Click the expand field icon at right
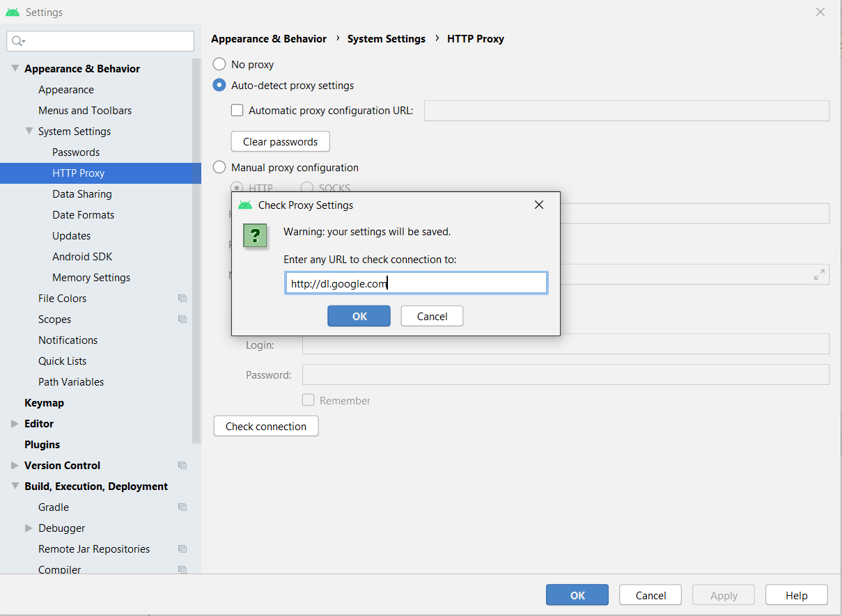This screenshot has width=842, height=616. click(x=819, y=275)
